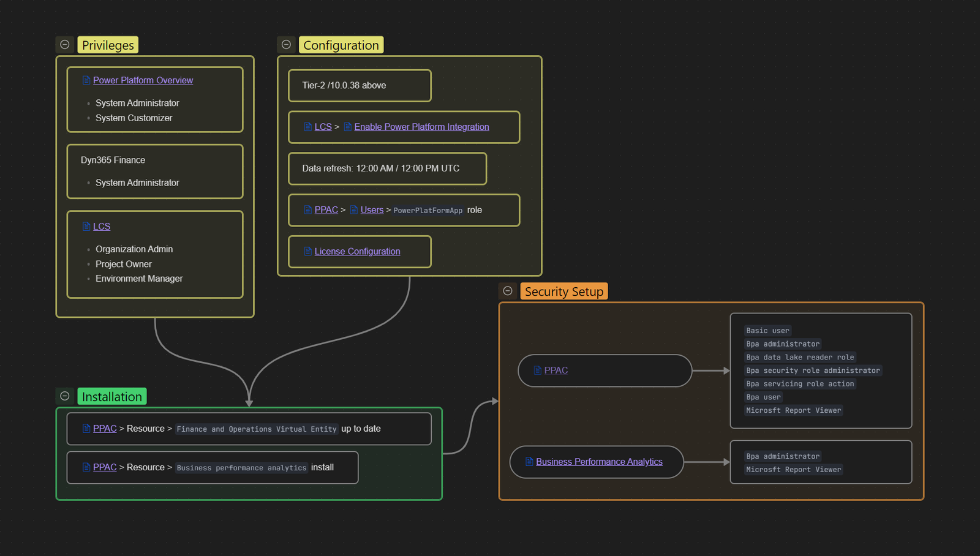Click the PowerPlatFormApp code label
Viewport: 980px width, 556px height.
(x=428, y=211)
